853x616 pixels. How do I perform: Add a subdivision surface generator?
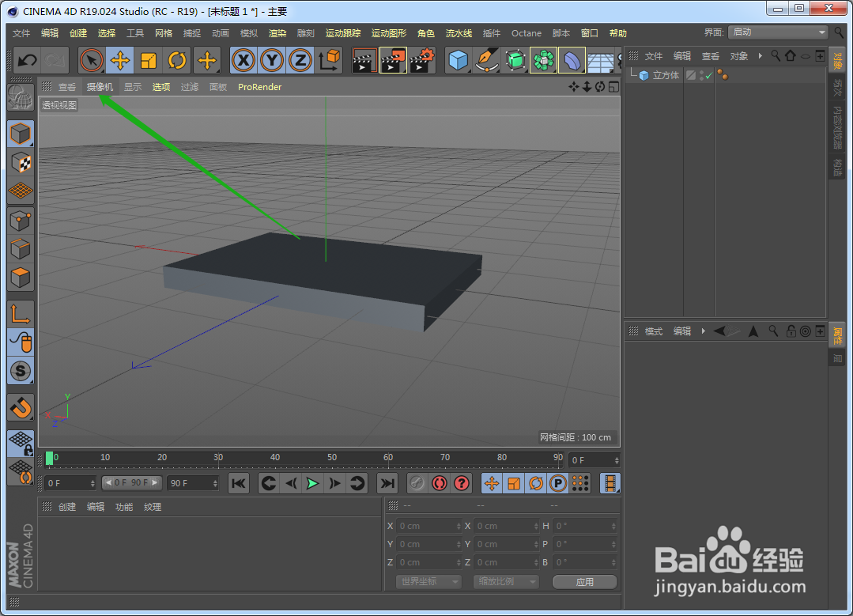tap(515, 60)
